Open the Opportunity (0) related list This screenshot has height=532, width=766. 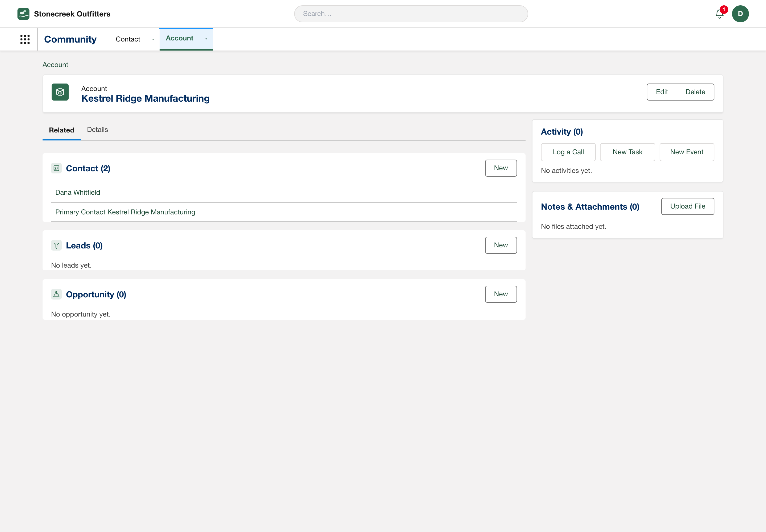pyautogui.click(x=96, y=294)
